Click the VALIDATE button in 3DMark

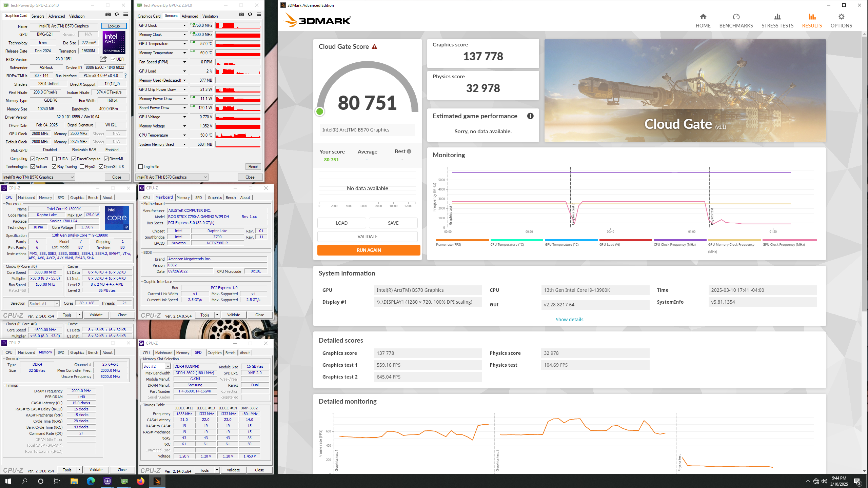point(367,237)
